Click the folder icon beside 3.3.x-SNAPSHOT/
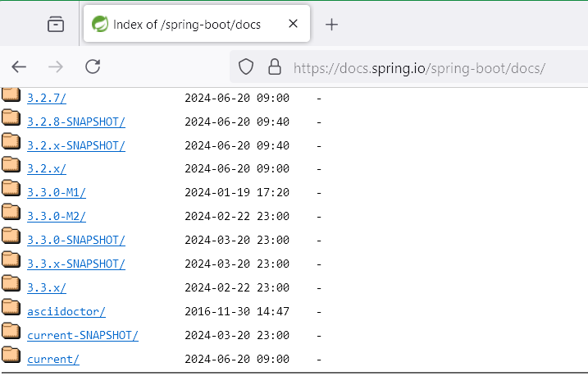Viewport: 588px width, 381px height. point(11,259)
